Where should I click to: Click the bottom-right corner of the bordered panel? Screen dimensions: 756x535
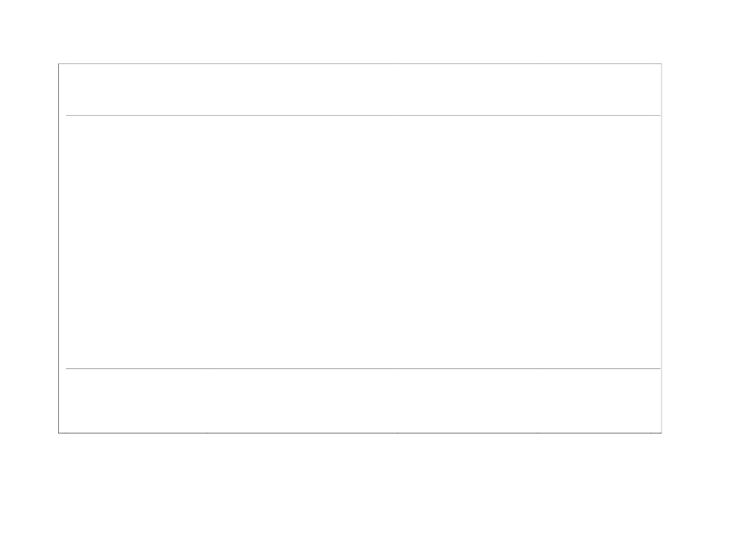click(661, 432)
